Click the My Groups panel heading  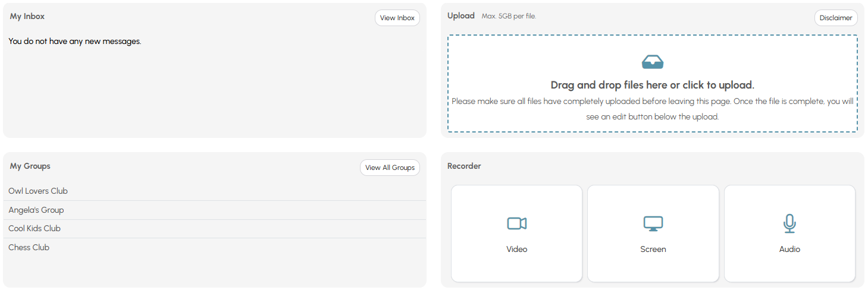[30, 166]
